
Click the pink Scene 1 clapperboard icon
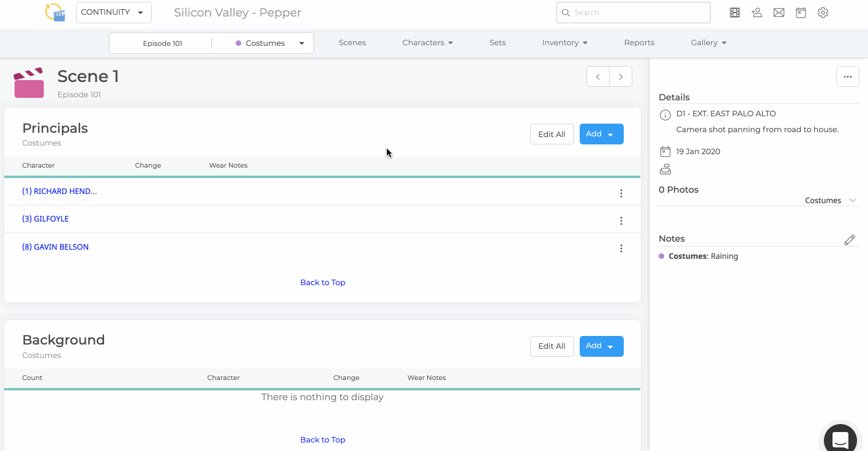(x=29, y=83)
